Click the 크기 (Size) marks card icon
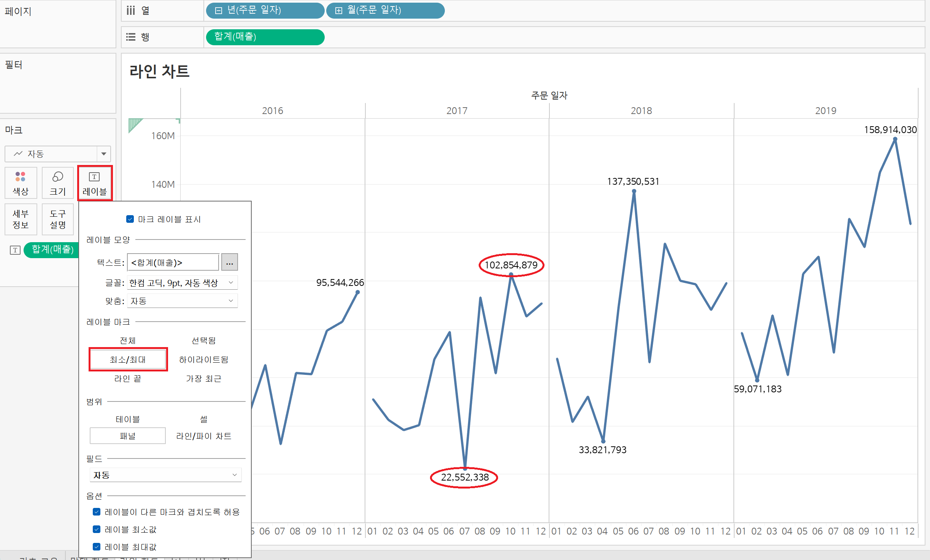Viewport: 930px width, 560px height. 57,183
